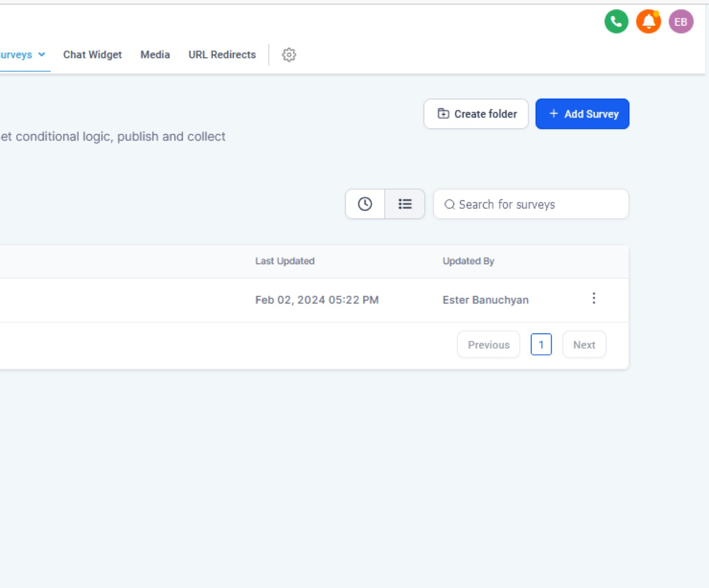The height and width of the screenshot is (588, 709).
Task: Open the Chat Widget tab
Action: (92, 55)
